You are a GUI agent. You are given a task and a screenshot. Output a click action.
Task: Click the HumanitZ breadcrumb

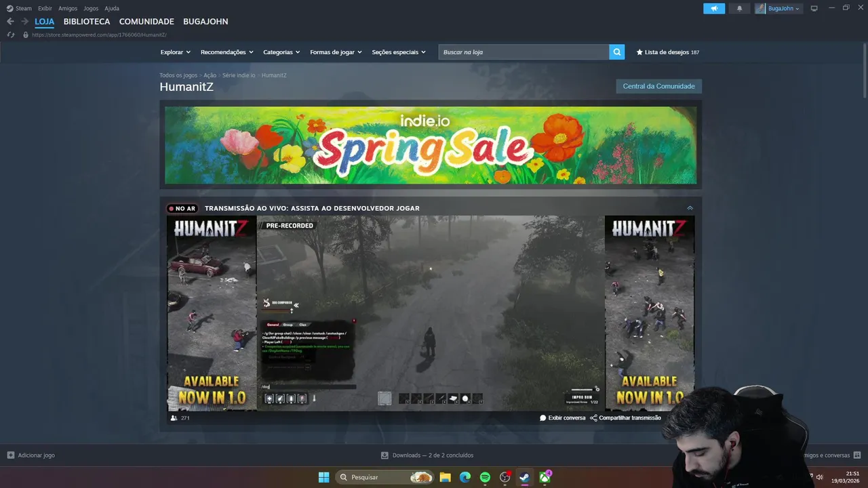point(274,75)
